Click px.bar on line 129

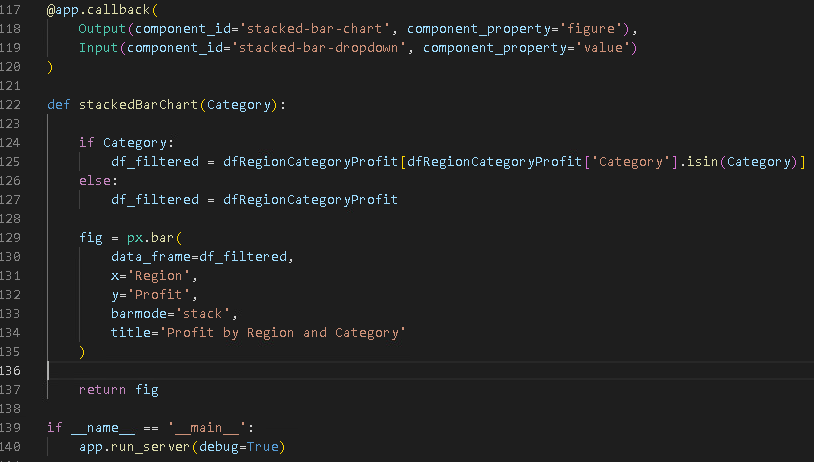(x=150, y=238)
